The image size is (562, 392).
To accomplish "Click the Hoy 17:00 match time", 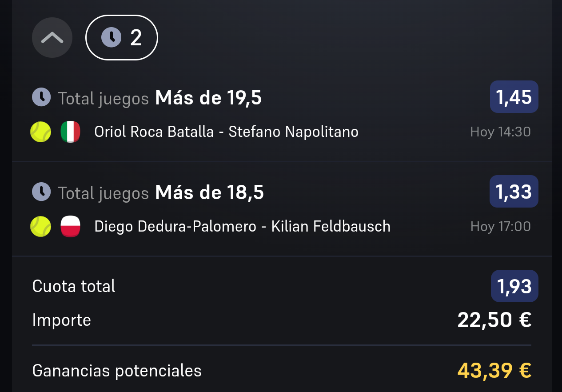I will (501, 227).
